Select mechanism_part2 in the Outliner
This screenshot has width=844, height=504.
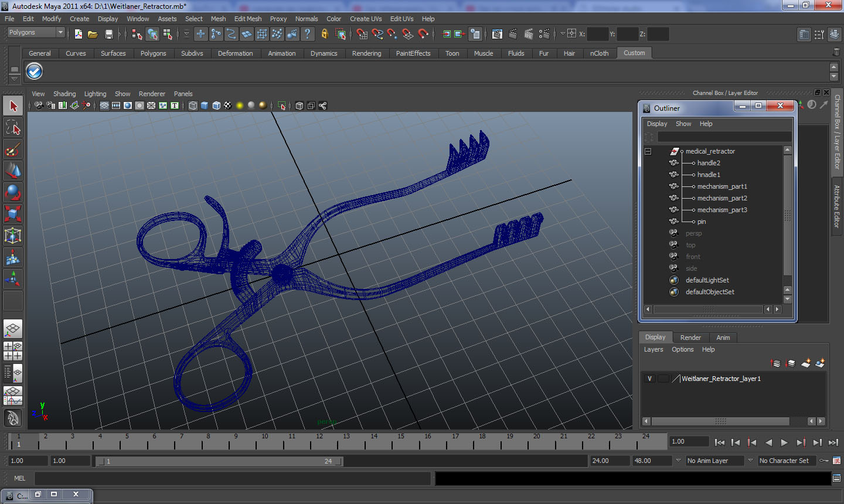[x=722, y=198]
